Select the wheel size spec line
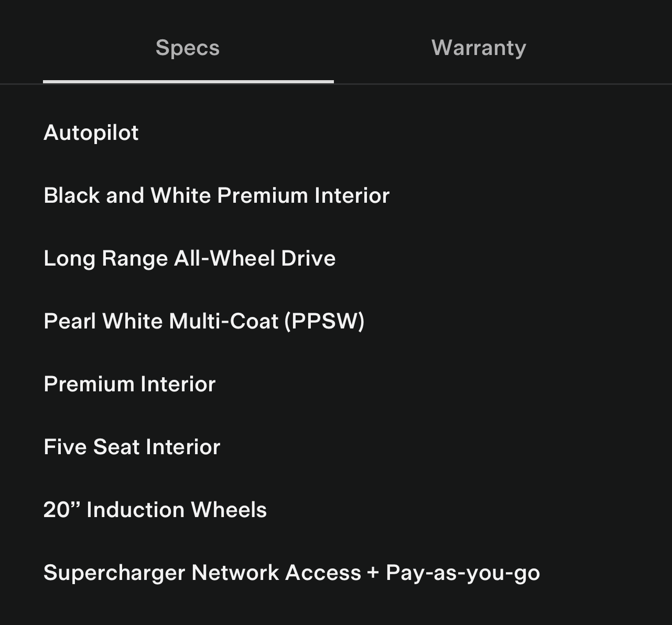 click(x=155, y=510)
